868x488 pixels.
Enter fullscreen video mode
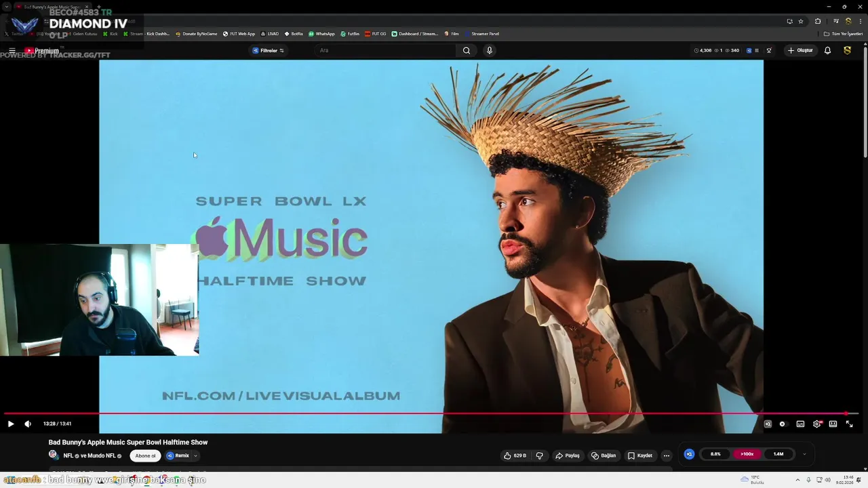pyautogui.click(x=849, y=424)
